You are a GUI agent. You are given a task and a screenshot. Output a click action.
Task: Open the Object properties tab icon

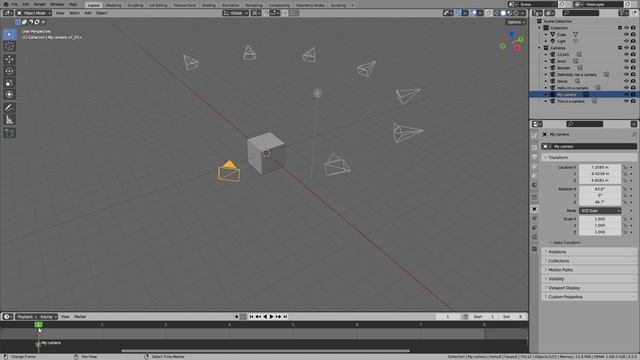coord(534,209)
